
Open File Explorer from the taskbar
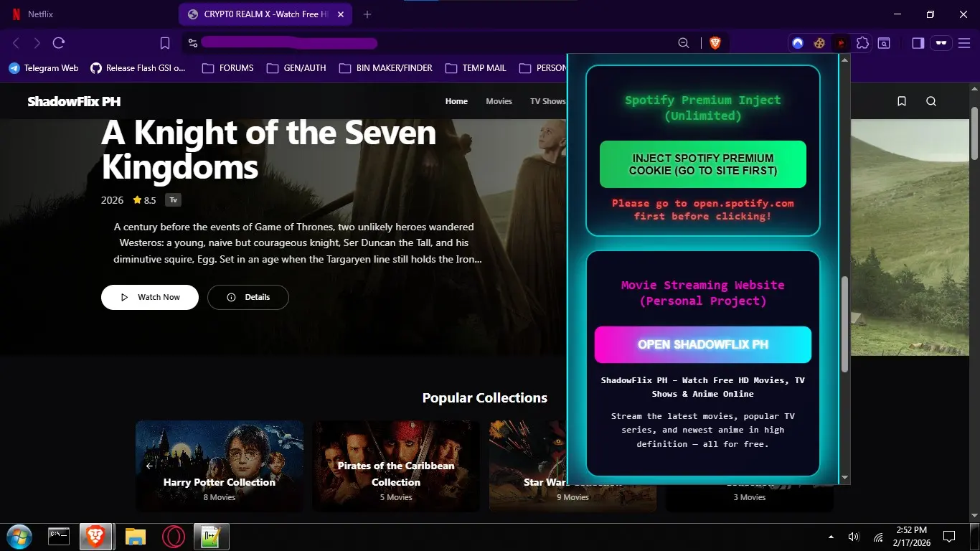tap(135, 536)
